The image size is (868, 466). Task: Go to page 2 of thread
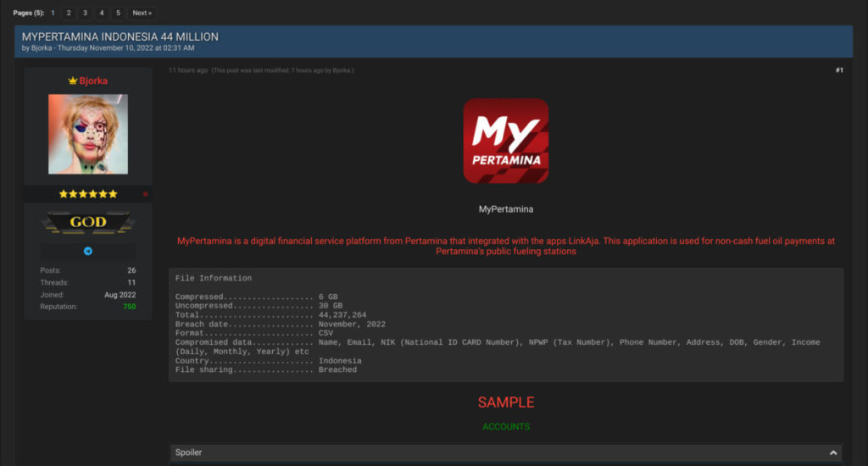click(69, 13)
